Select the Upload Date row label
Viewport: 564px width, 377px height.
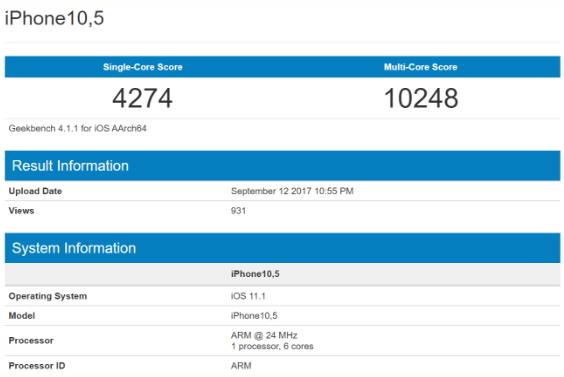point(35,191)
